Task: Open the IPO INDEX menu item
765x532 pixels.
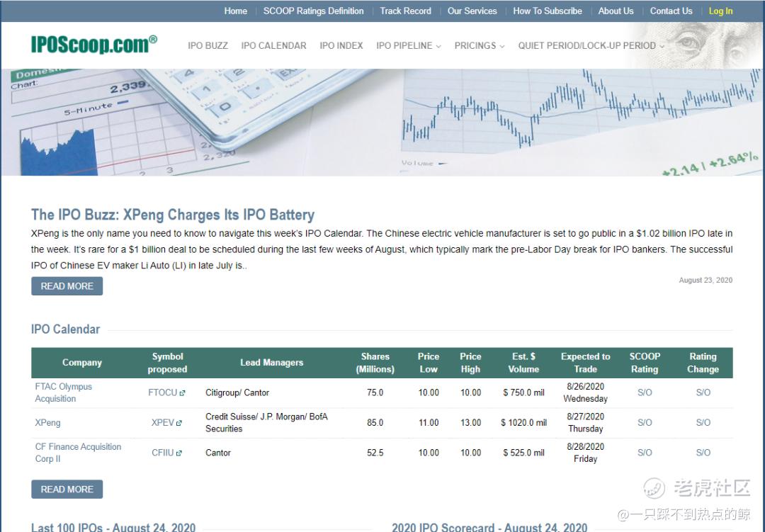Action: 341,46
